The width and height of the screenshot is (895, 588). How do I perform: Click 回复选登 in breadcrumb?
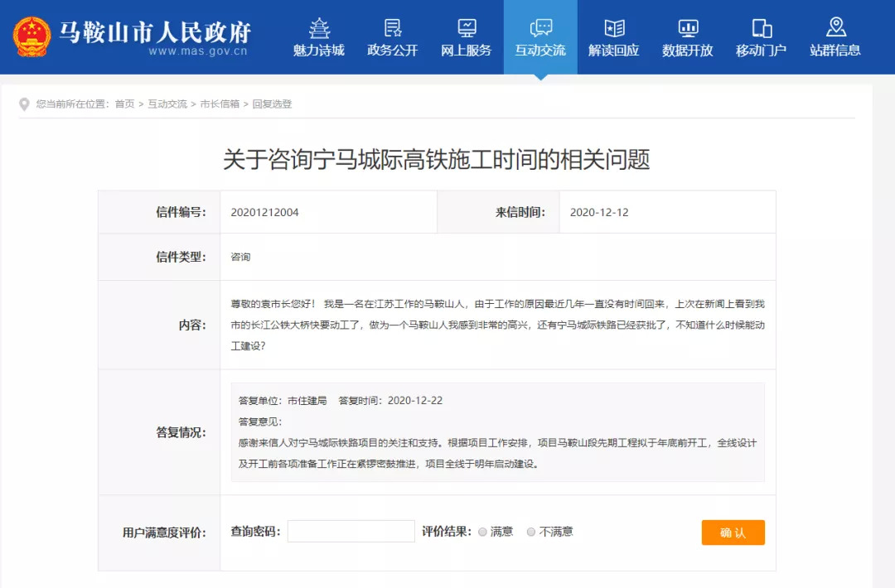[272, 104]
